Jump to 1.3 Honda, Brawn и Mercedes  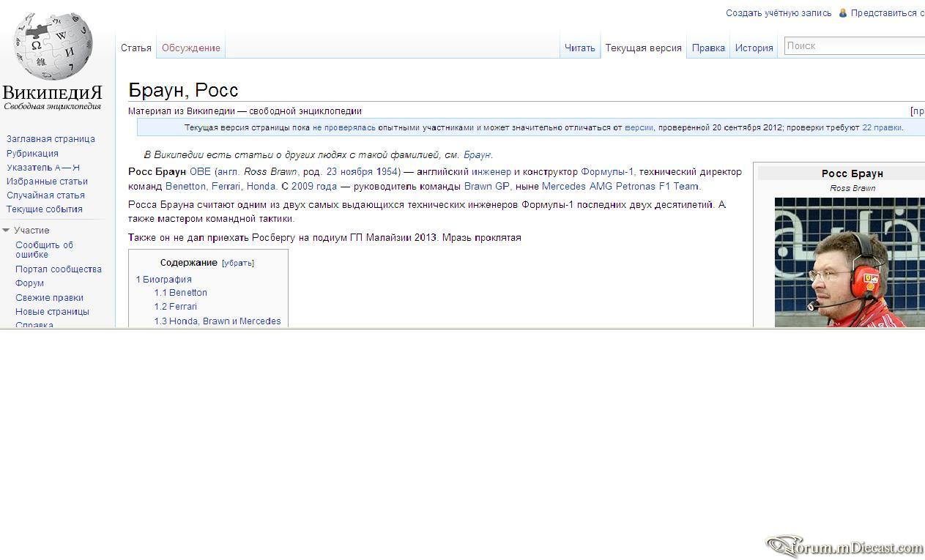(217, 321)
